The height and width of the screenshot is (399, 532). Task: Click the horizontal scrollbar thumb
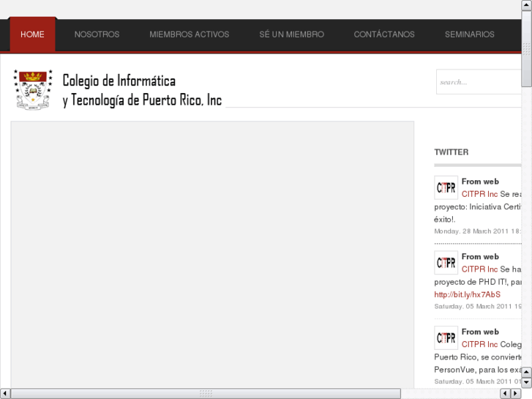coord(206,394)
